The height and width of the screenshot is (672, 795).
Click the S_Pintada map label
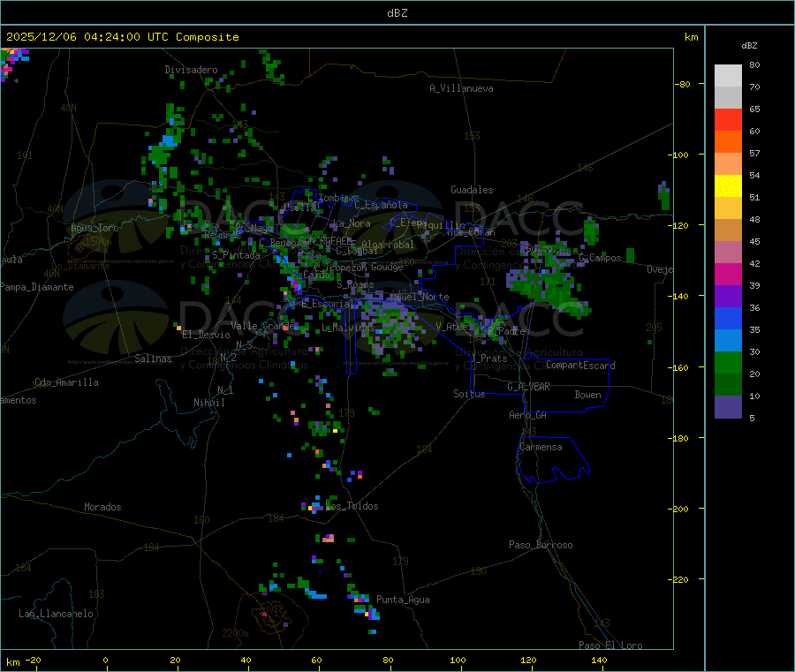pyautogui.click(x=236, y=255)
